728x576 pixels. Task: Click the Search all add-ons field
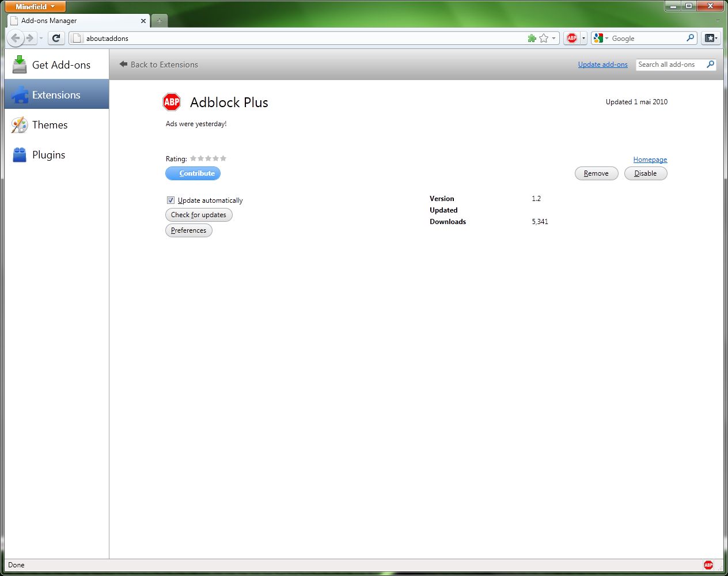[669, 65]
